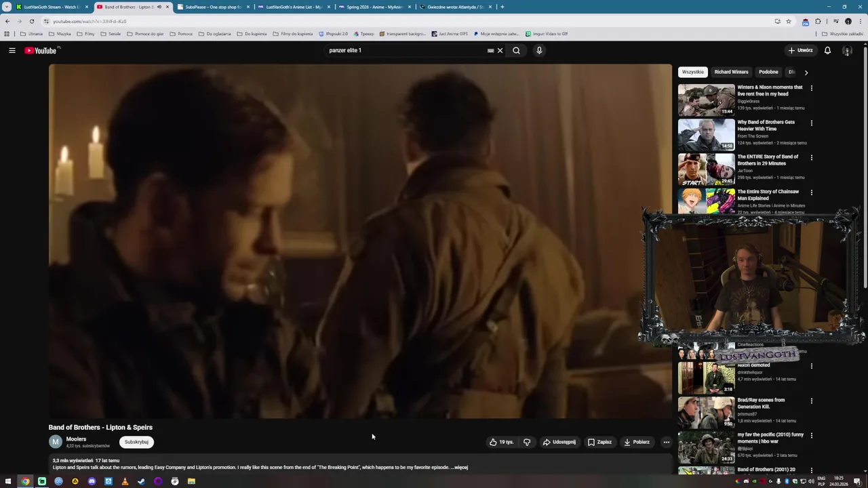Open the Chrome profile icon in the toolbar
The width and height of the screenshot is (868, 488).
(x=848, y=21)
